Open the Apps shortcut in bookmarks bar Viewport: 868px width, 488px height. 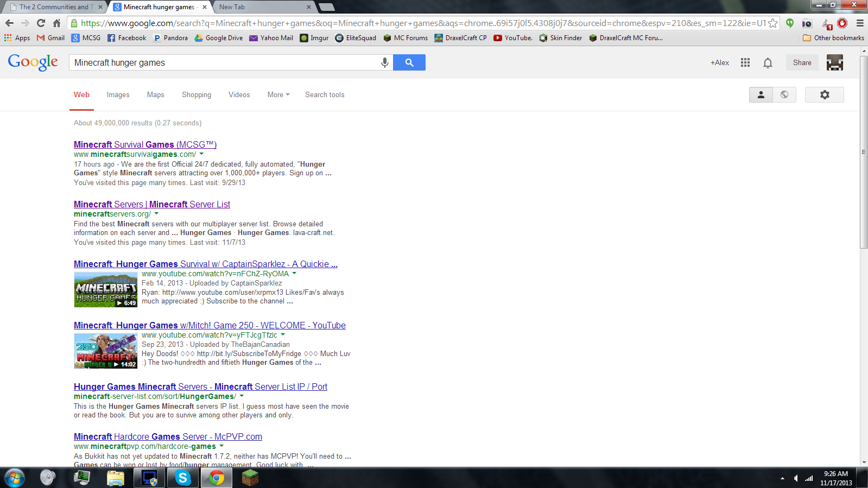pos(17,38)
